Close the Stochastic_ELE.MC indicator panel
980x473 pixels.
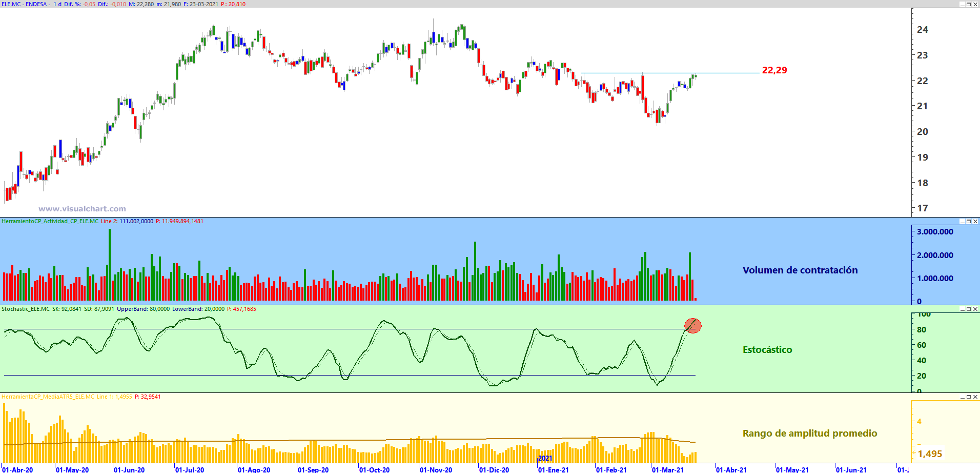(x=975, y=309)
